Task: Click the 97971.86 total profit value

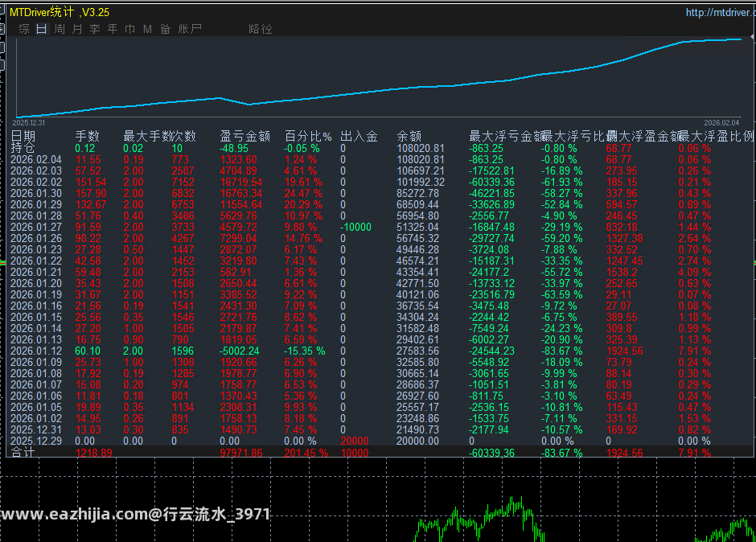Action: [x=241, y=453]
